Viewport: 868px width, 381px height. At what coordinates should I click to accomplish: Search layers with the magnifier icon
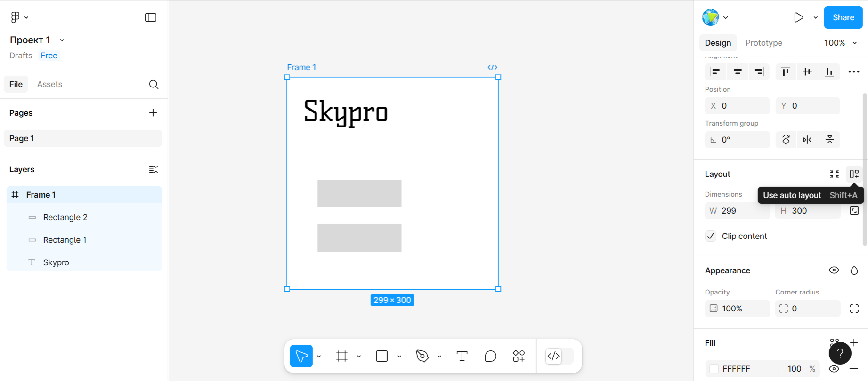click(x=154, y=84)
